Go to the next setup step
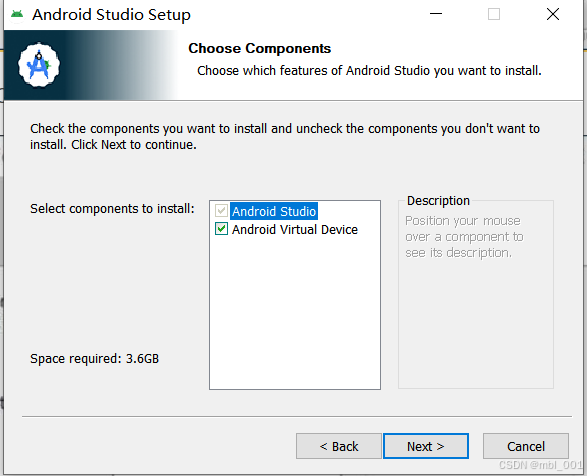 click(426, 446)
